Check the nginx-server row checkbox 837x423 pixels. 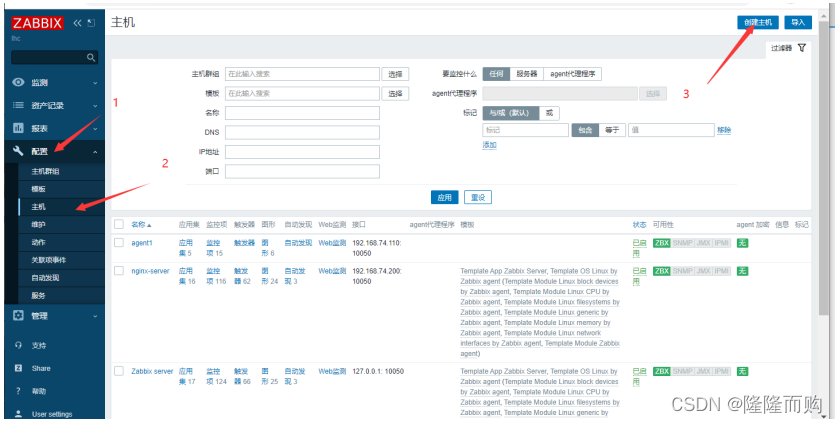click(x=119, y=271)
